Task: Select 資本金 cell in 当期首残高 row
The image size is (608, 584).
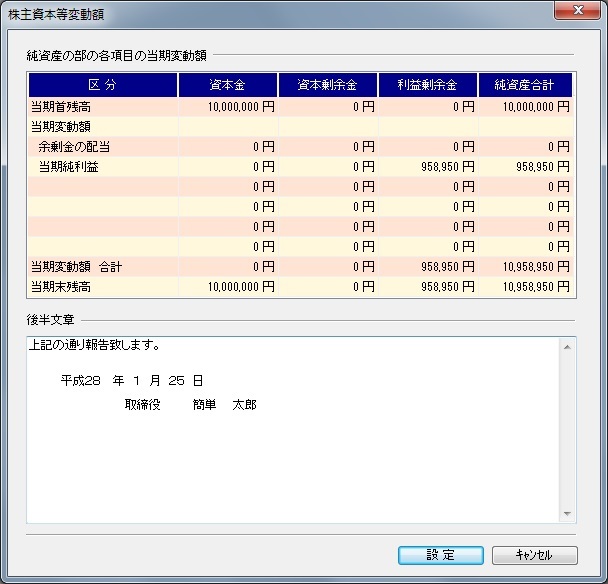Action: pos(228,107)
